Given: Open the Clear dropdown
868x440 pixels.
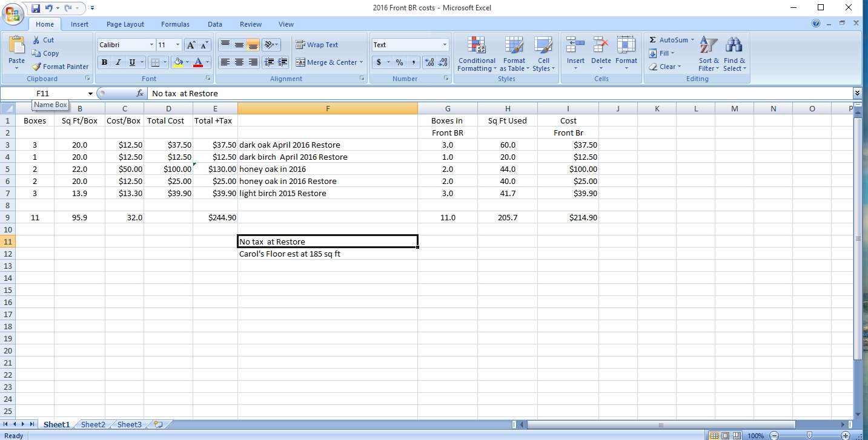Looking at the screenshot, I should click(664, 67).
